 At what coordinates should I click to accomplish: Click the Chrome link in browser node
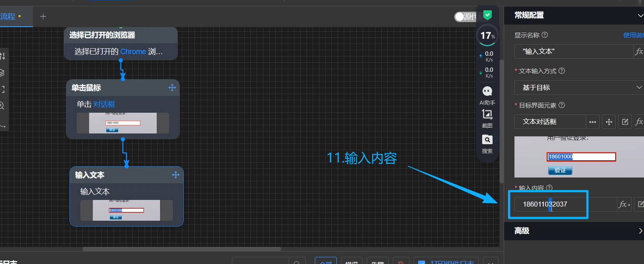point(133,51)
